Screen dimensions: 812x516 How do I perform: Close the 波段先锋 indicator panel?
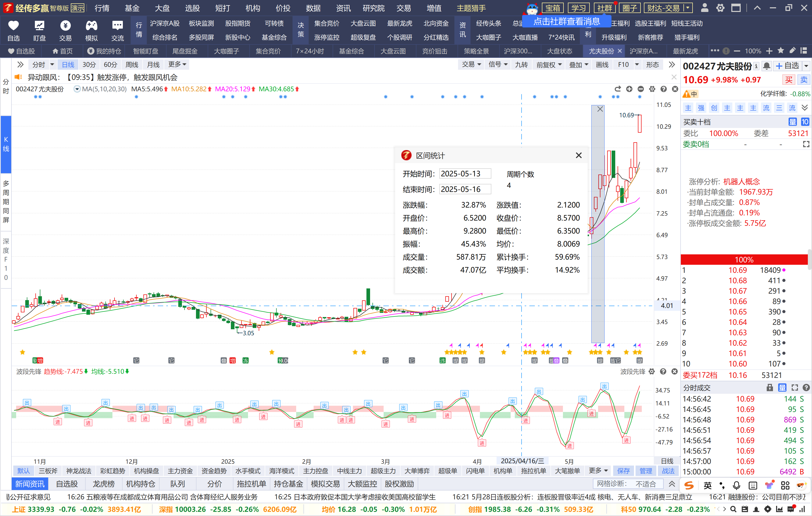(675, 371)
